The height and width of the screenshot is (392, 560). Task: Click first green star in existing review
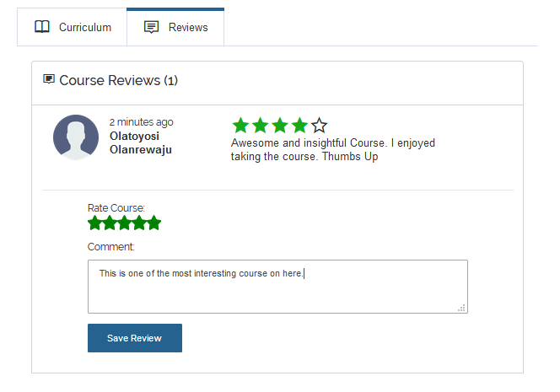(x=240, y=126)
